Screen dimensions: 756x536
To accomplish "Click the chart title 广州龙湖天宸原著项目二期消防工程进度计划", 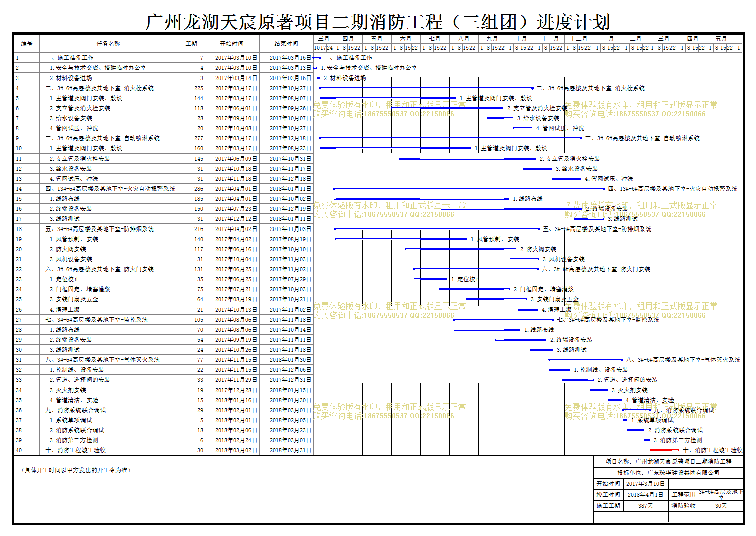I will coord(378,22).
